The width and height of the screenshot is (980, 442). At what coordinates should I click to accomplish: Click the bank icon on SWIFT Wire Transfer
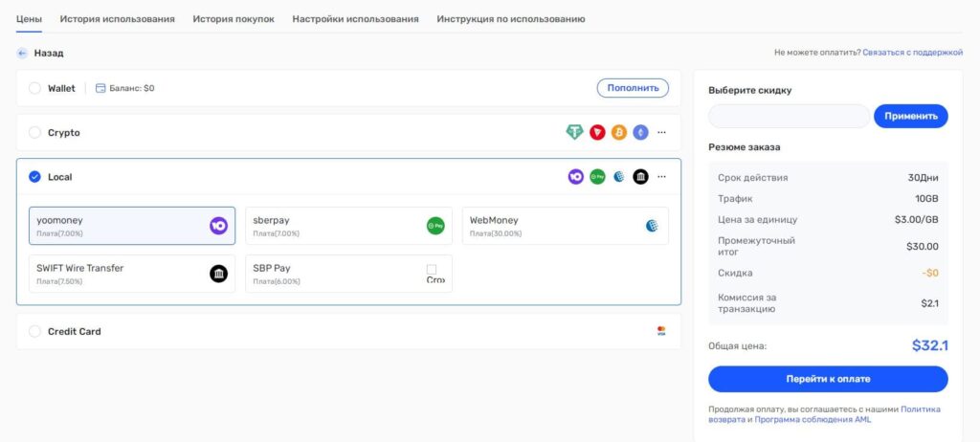[219, 274]
